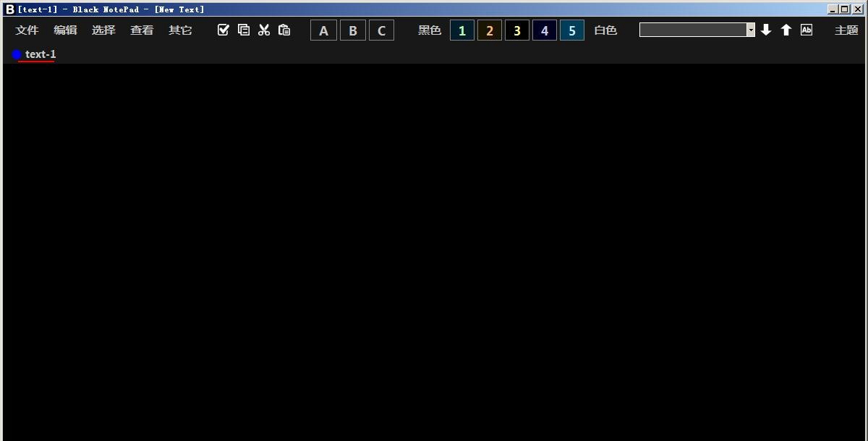
Task: Click the 白色 theme label
Action: [x=605, y=30]
